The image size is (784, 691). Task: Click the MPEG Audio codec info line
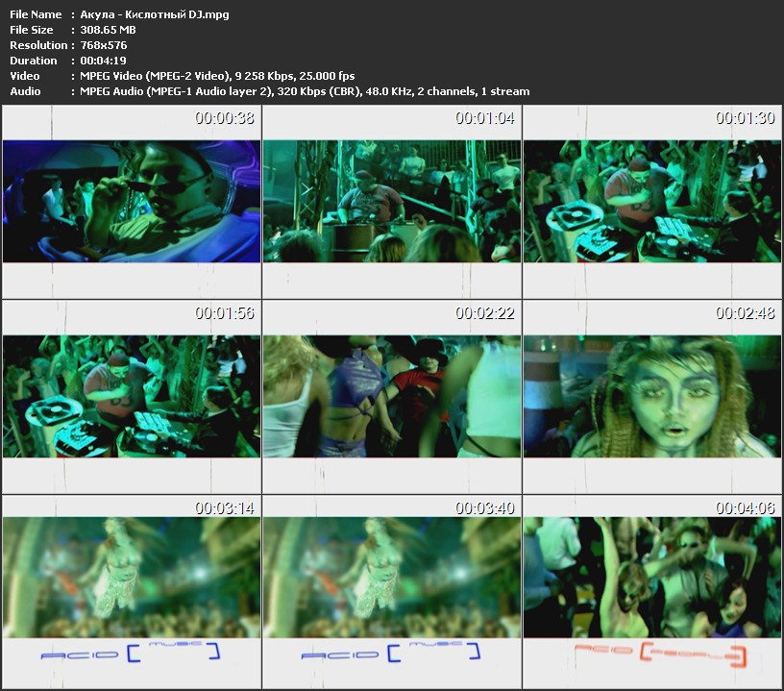coord(300,91)
